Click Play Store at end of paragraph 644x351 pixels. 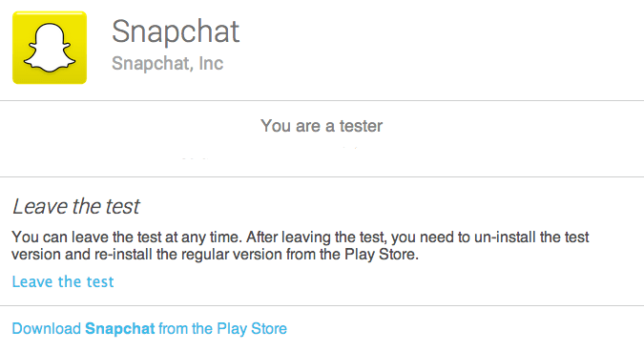[382, 254]
